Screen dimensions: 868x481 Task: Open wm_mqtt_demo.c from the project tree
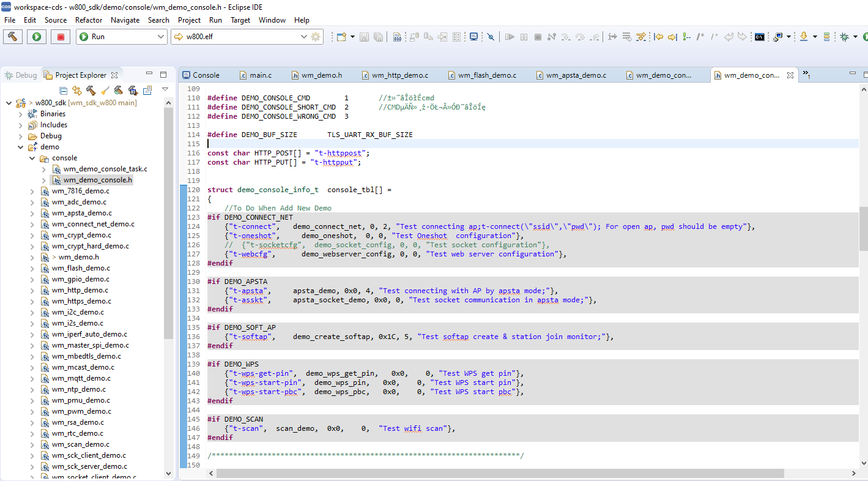[81, 378]
